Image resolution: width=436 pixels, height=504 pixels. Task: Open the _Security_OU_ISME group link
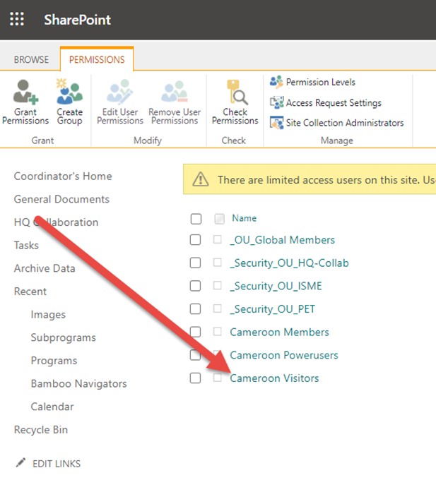276,286
